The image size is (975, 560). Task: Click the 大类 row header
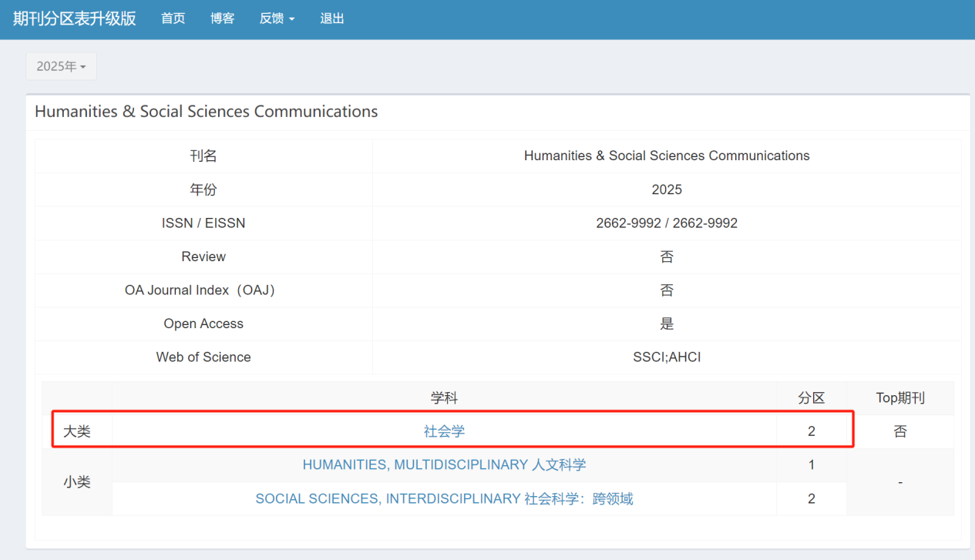click(x=77, y=431)
